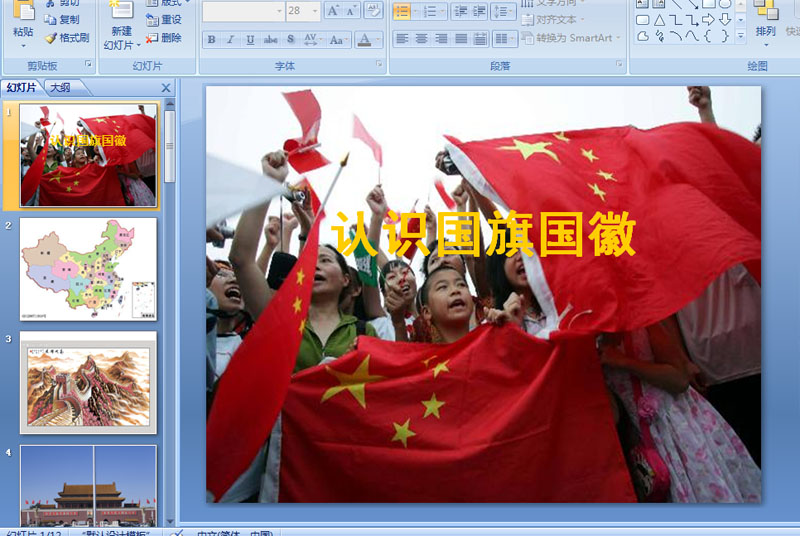This screenshot has height=536, width=800.
Task: Click the bullet list icon
Action: tap(402, 11)
